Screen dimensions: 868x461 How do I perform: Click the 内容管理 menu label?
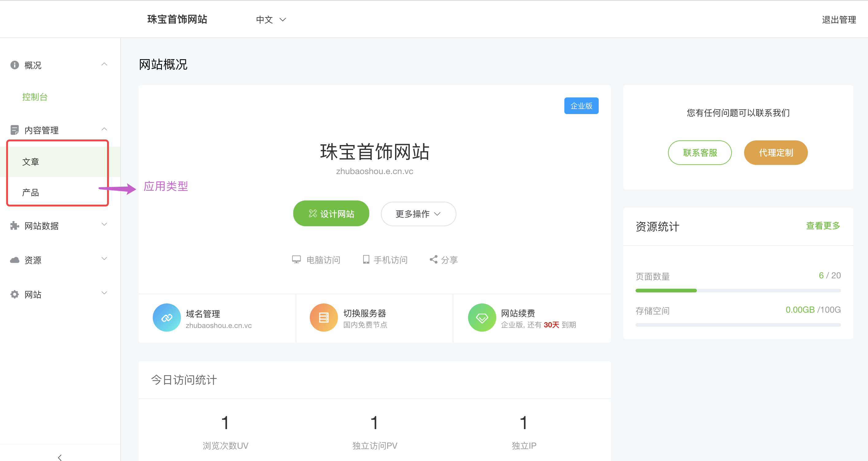pyautogui.click(x=41, y=130)
